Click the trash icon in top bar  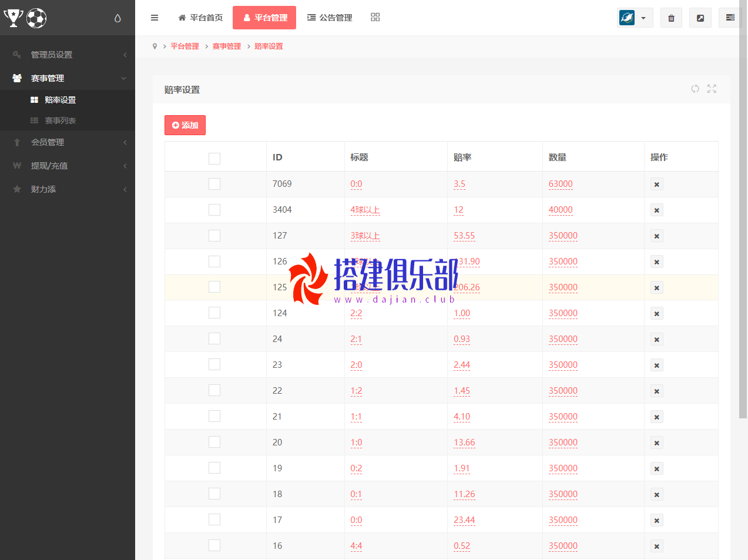click(x=671, y=18)
